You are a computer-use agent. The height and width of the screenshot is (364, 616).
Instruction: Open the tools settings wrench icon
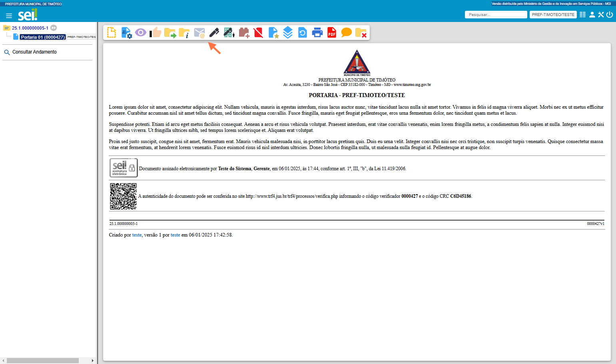click(601, 14)
